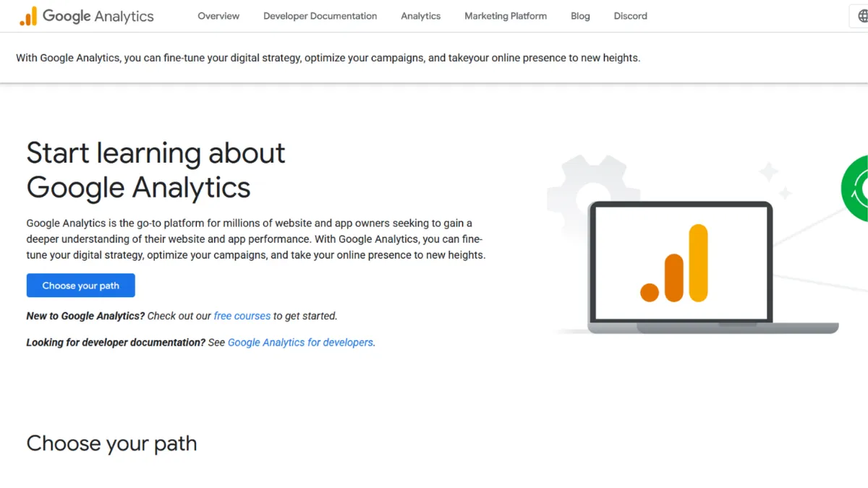This screenshot has width=868, height=488.
Task: Select the Analytics navigation item
Action: click(x=420, y=16)
